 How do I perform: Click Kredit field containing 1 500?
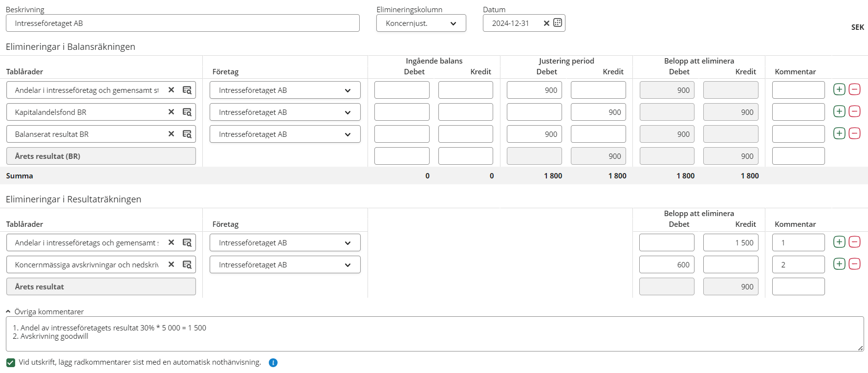click(730, 242)
